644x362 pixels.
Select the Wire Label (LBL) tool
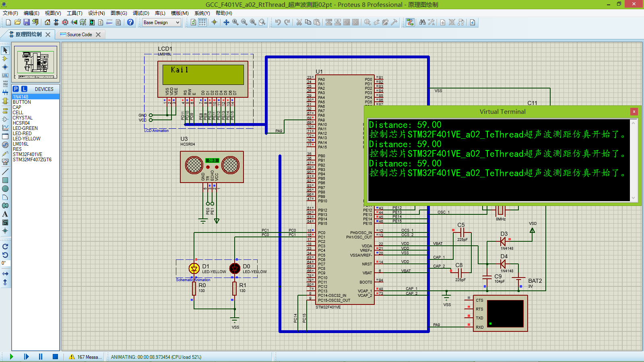[5, 76]
